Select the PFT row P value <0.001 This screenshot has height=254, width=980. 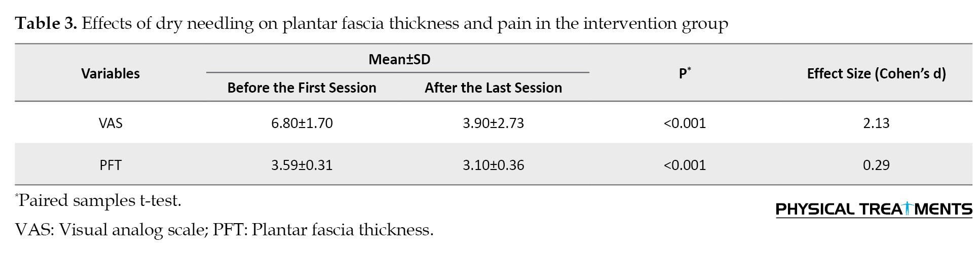tap(685, 165)
